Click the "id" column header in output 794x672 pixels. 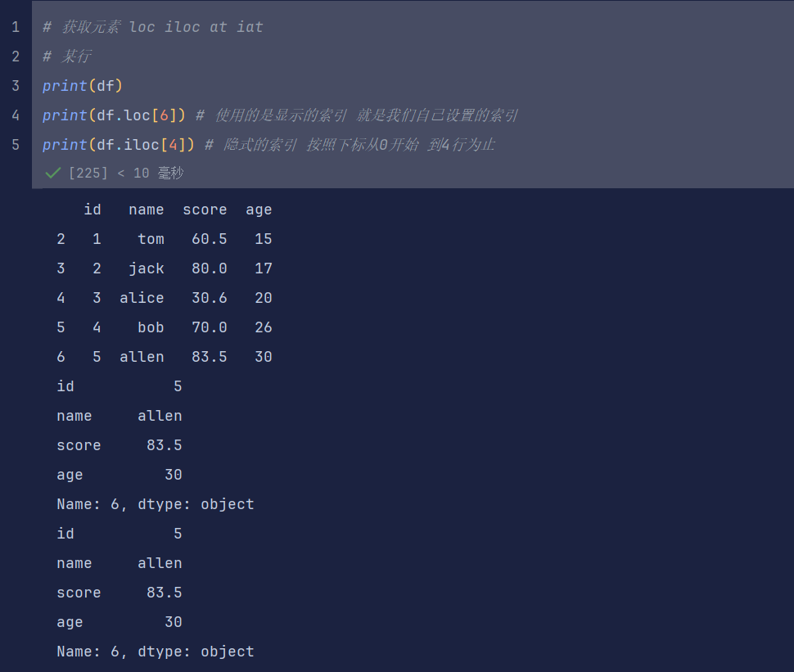coord(92,210)
